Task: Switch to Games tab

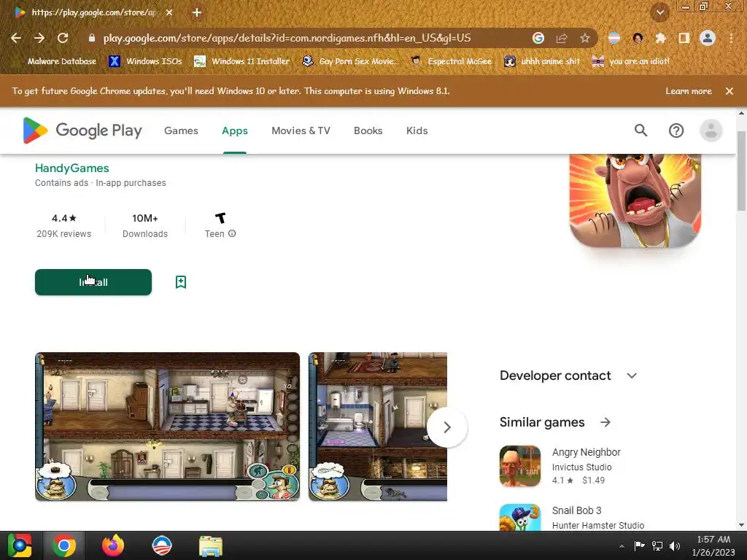Action: pyautogui.click(x=181, y=131)
